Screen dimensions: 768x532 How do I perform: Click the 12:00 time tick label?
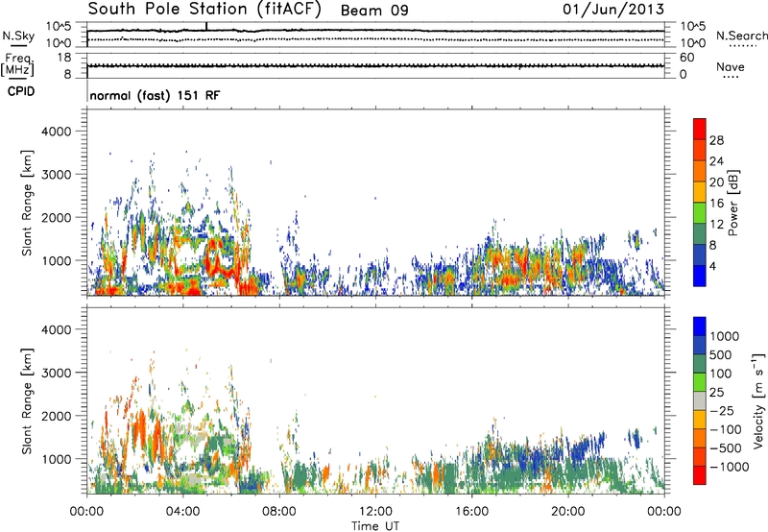click(x=375, y=512)
